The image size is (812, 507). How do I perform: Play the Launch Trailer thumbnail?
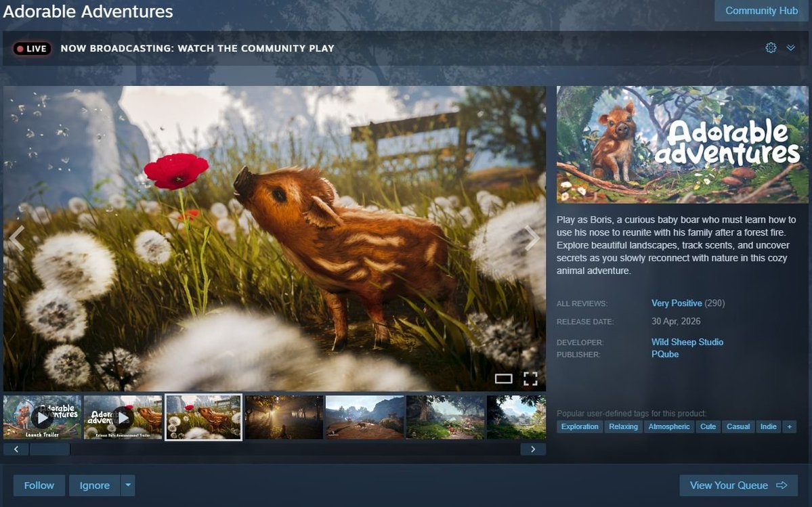43,417
